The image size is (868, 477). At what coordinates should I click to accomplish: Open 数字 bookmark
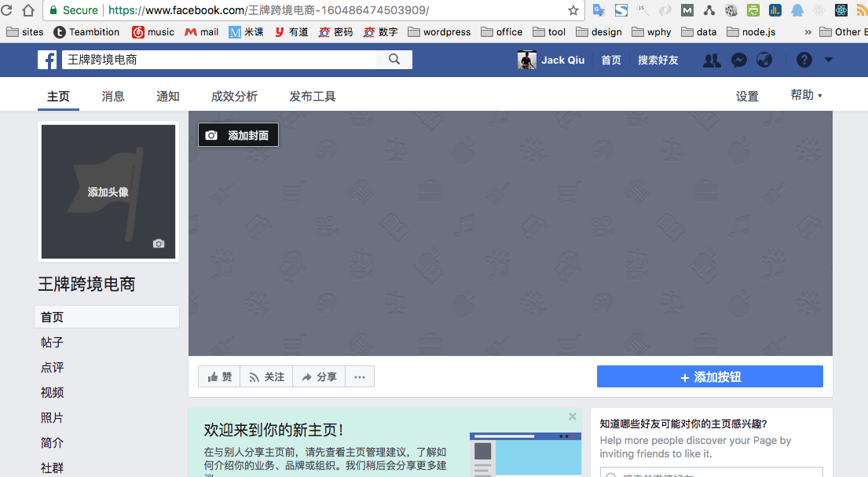(x=380, y=32)
